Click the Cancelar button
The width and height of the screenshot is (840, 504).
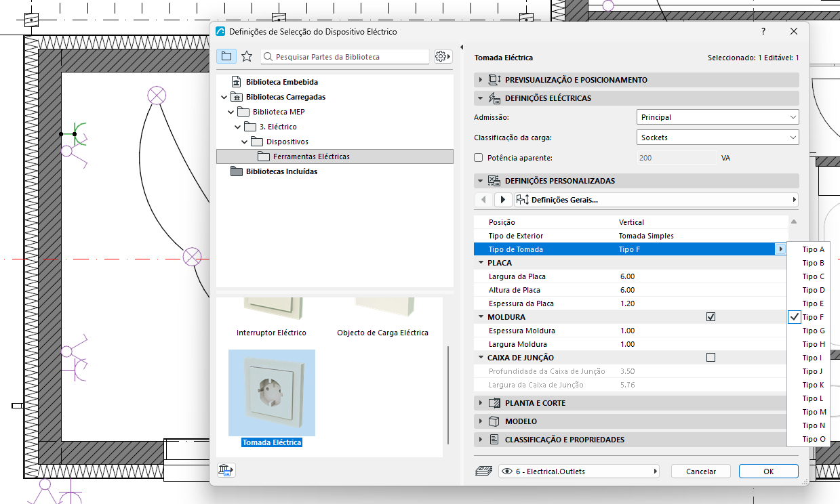[x=701, y=471]
